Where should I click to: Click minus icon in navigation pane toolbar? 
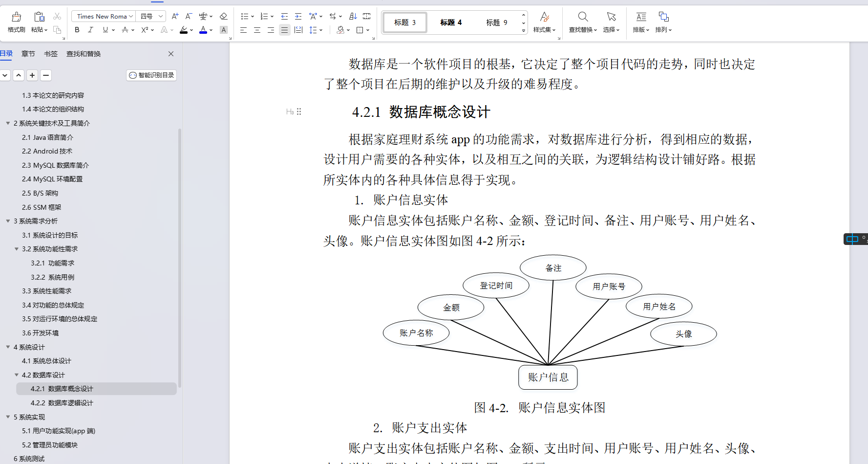46,75
